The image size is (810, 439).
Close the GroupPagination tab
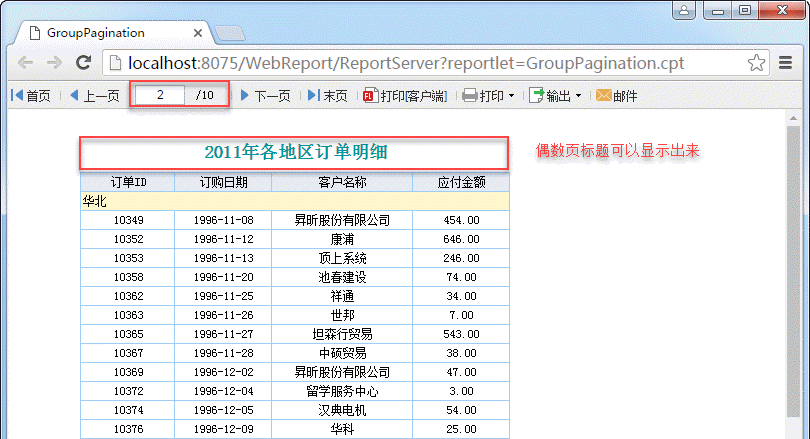[197, 33]
